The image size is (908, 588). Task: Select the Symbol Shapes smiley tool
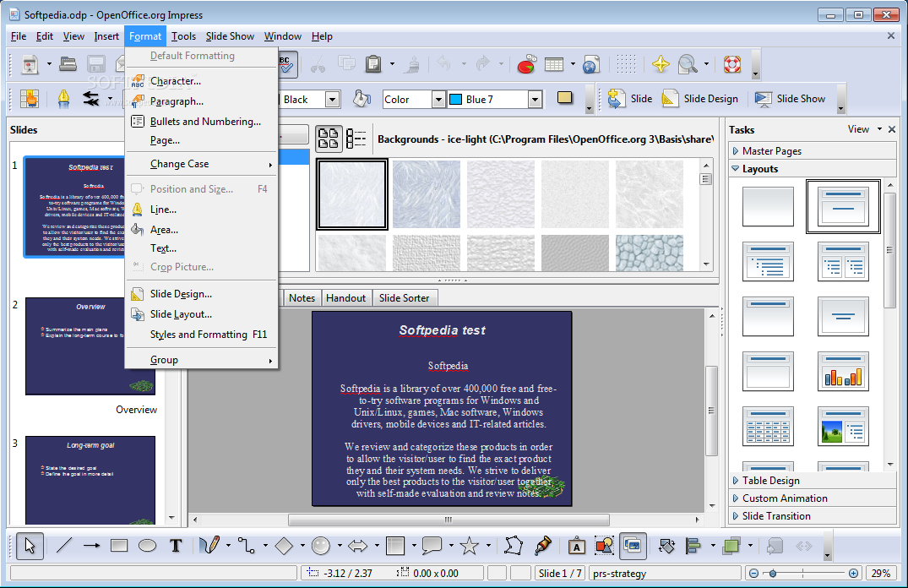click(321, 546)
